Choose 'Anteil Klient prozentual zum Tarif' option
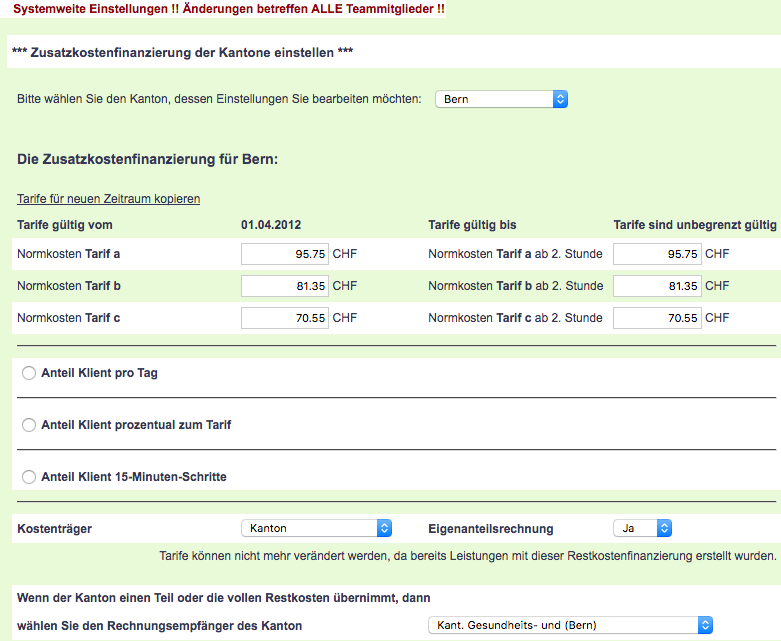The height and width of the screenshot is (641, 781). coord(29,425)
